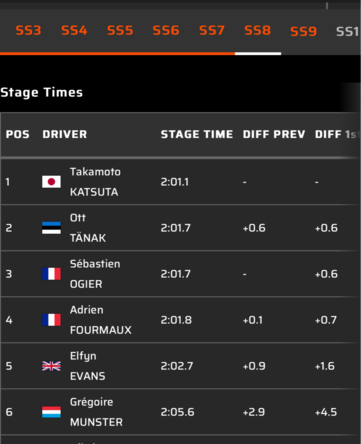Click the POS column header

tap(18, 134)
